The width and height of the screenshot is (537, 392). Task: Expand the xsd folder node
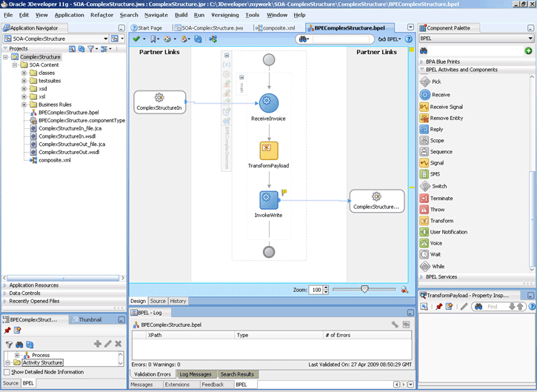(24, 88)
